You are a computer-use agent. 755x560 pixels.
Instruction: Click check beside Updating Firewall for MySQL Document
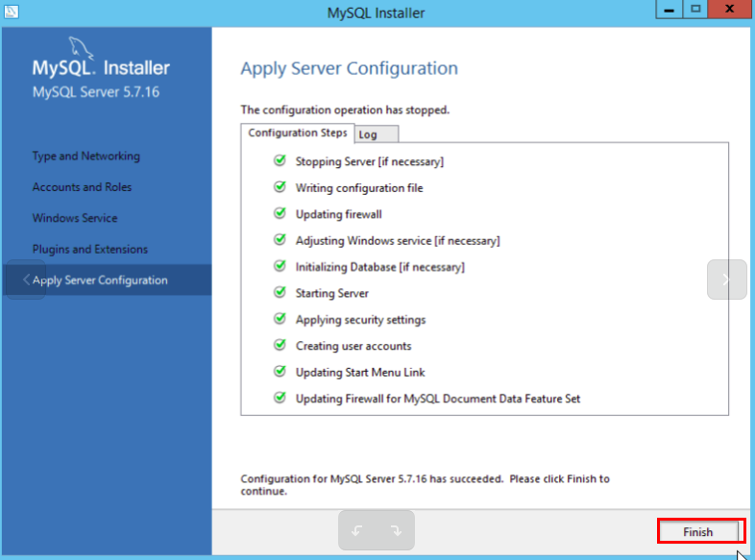tap(280, 398)
